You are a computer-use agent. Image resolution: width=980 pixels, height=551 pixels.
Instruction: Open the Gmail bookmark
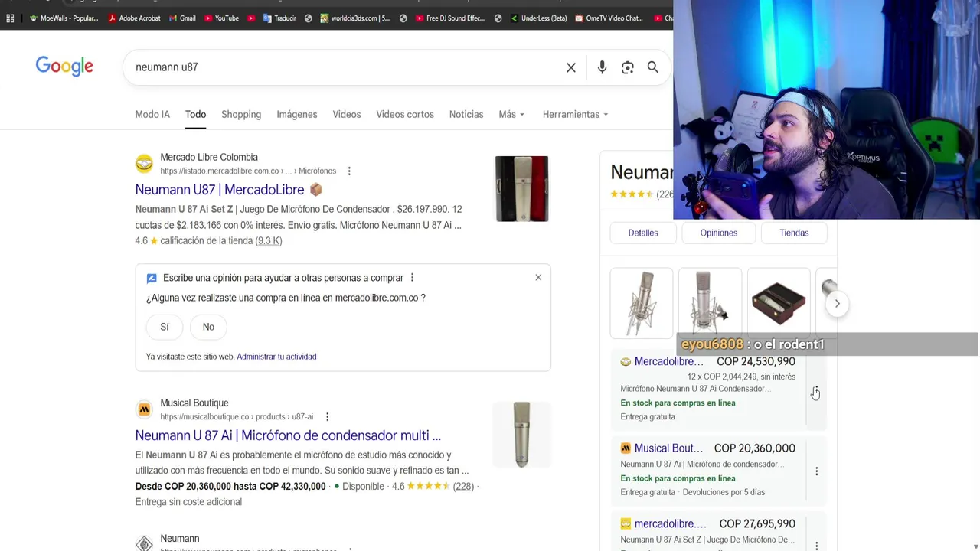(x=181, y=18)
